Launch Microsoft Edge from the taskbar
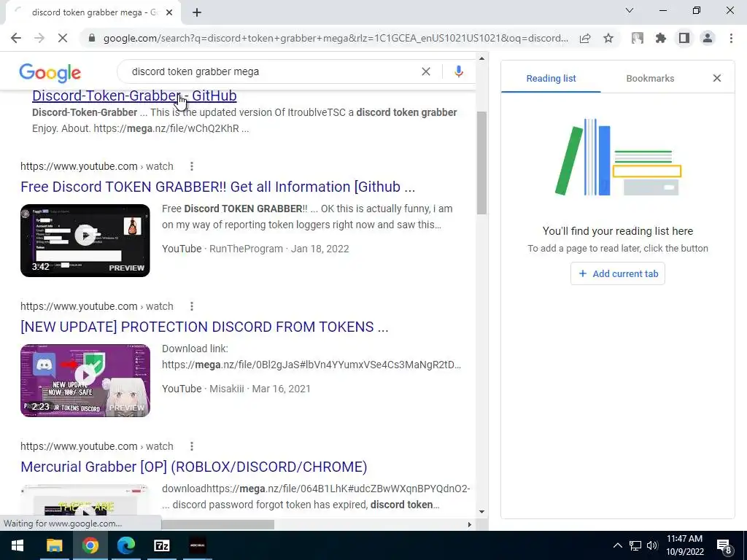Viewport: 747px width, 560px height. click(x=125, y=545)
